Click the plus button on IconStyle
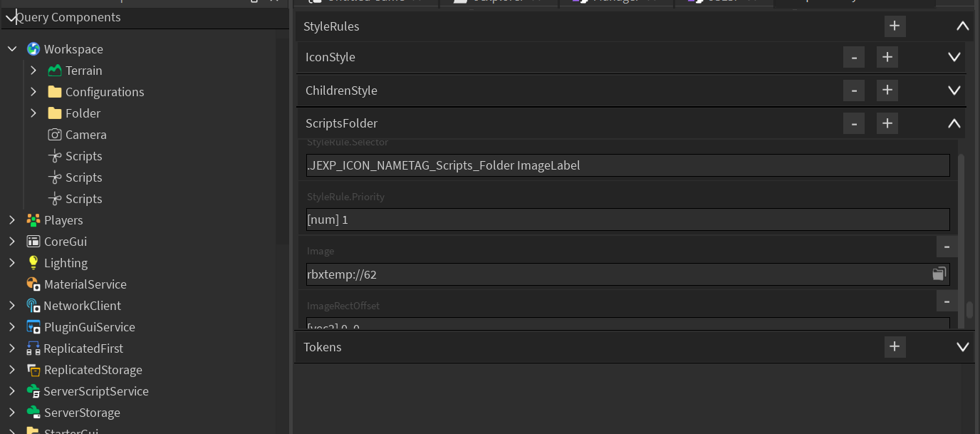The width and height of the screenshot is (980, 434). (887, 57)
